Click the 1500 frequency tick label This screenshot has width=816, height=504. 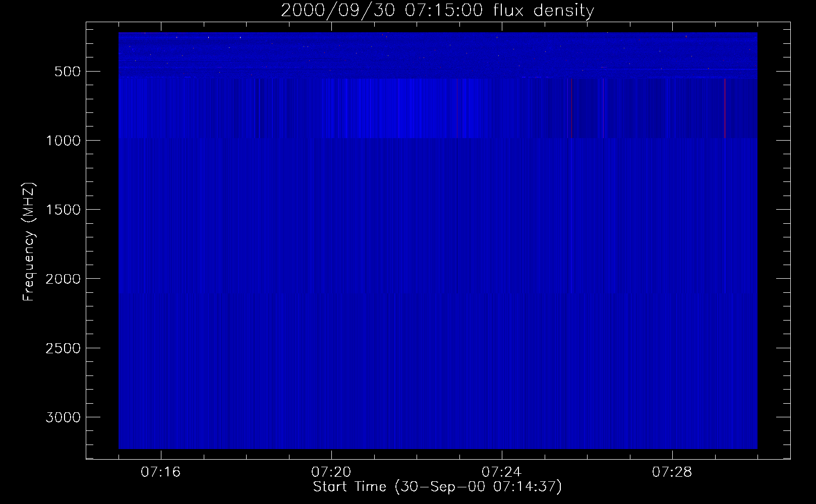click(x=63, y=210)
